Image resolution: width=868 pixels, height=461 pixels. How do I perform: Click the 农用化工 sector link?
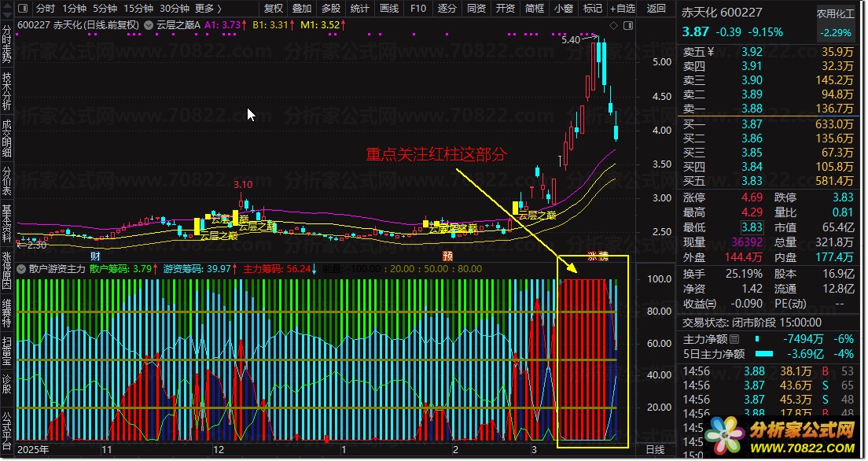point(835,14)
